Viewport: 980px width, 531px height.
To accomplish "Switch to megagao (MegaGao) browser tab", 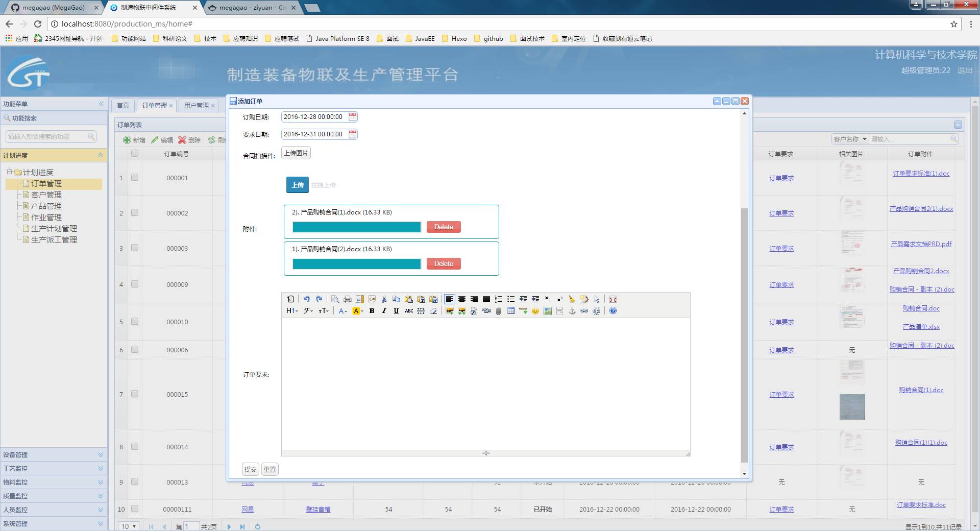I will pyautogui.click(x=53, y=8).
